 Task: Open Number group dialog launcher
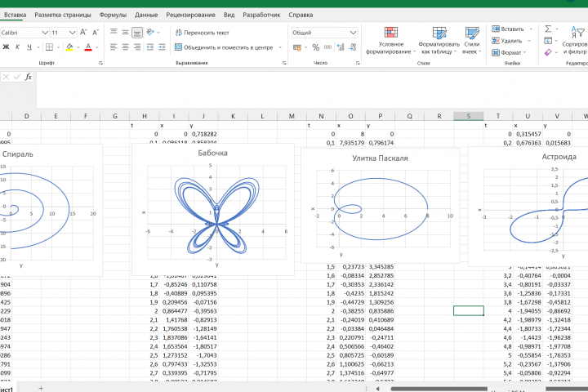tap(358, 63)
